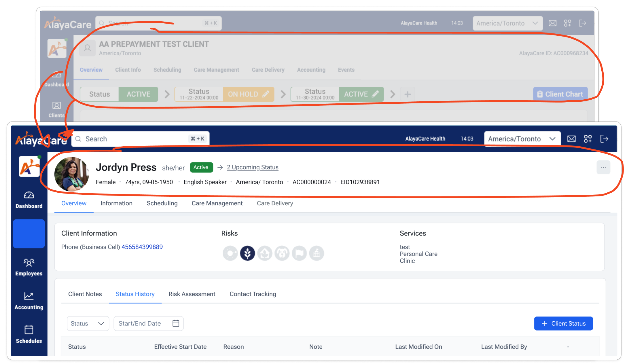Open the Employees sidebar section
This screenshot has height=364, width=629.
(29, 267)
